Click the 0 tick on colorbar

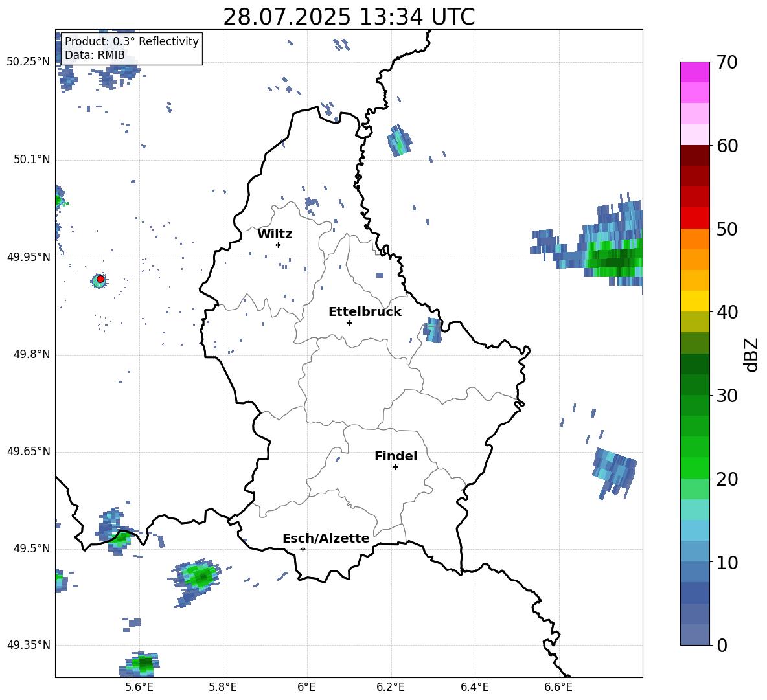pyautogui.click(x=722, y=645)
